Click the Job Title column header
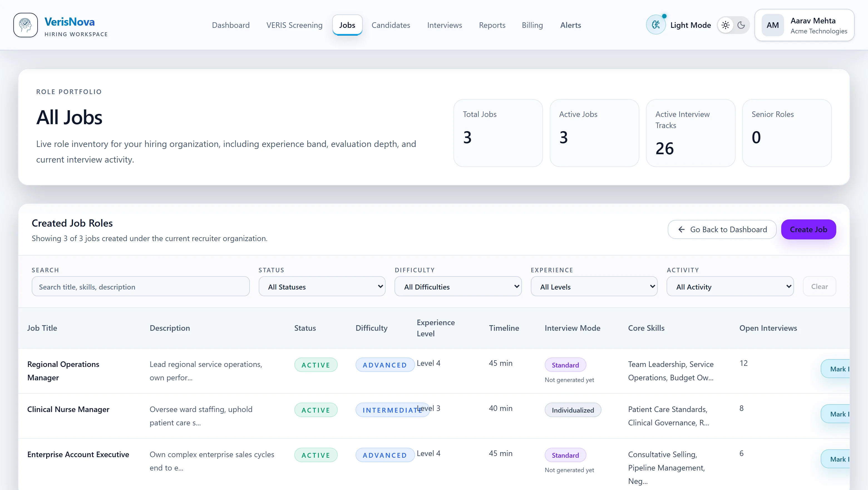The height and width of the screenshot is (490, 868). click(x=42, y=328)
